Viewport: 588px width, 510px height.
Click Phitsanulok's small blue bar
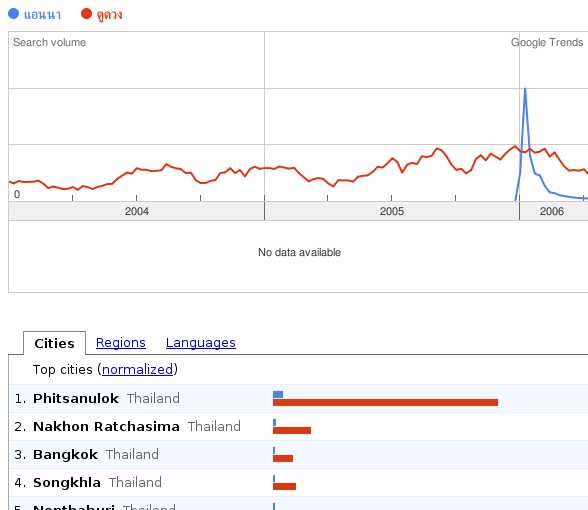(278, 394)
